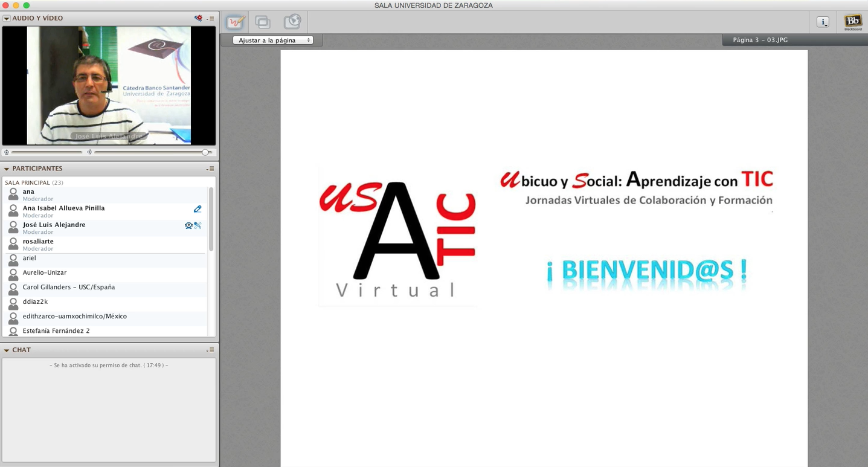The image size is (868, 467).
Task: Click the Blackboard logo icon
Action: coord(853,22)
